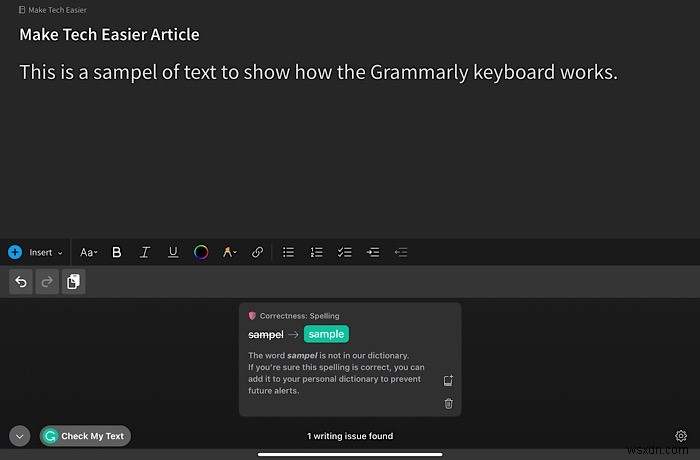This screenshot has height=460, width=700.
Task: Open Grammarly keyboard settings gear
Action: (x=681, y=436)
